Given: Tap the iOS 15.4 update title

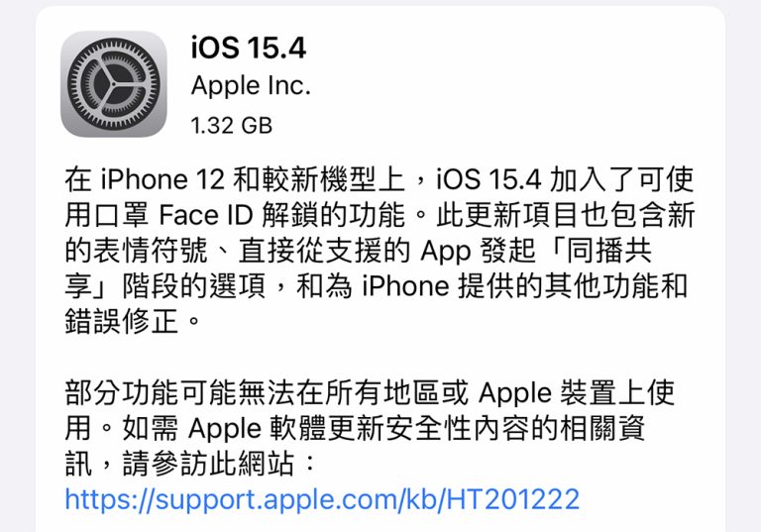Looking at the screenshot, I should click(249, 49).
